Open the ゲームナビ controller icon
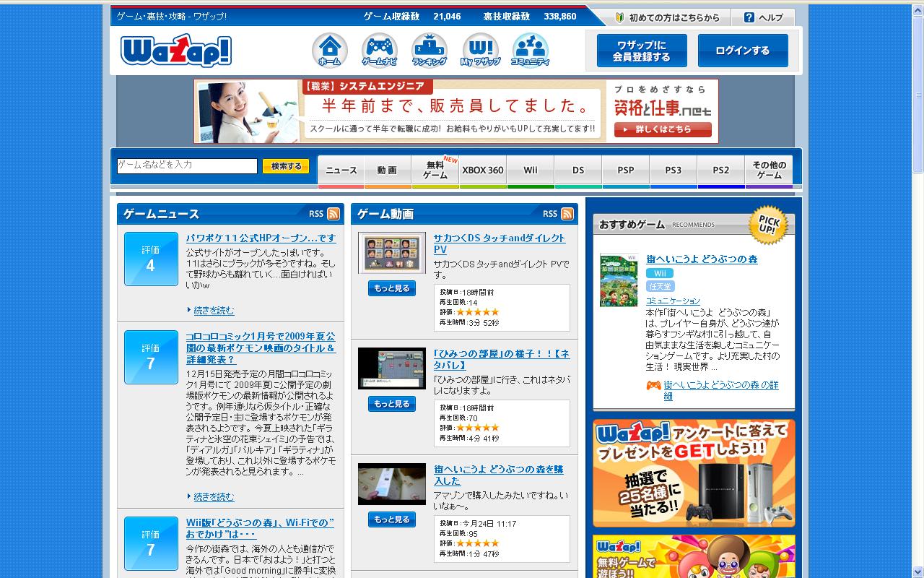Screen dimensions: 924x578 pyautogui.click(x=380, y=50)
